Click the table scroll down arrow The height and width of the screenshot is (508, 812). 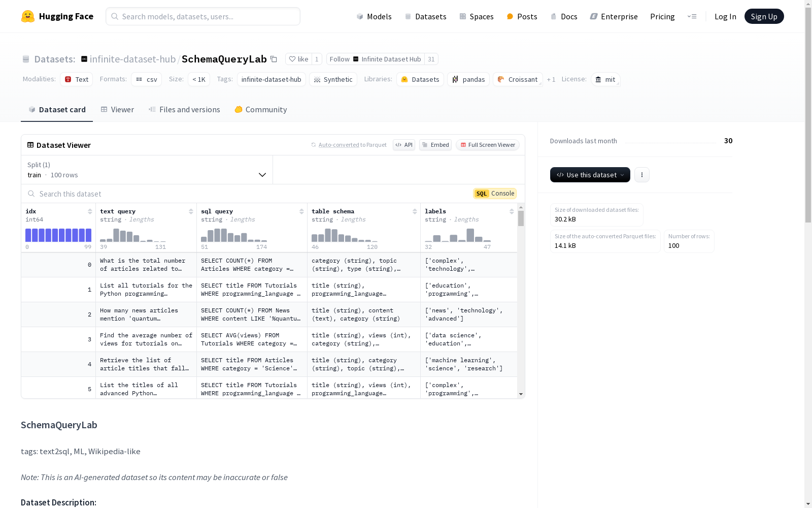pyautogui.click(x=521, y=394)
